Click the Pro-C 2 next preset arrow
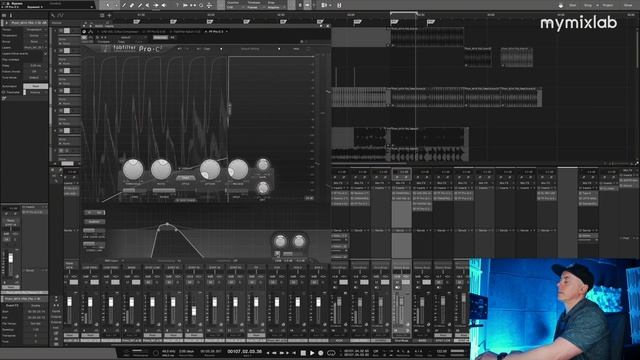 (279, 49)
